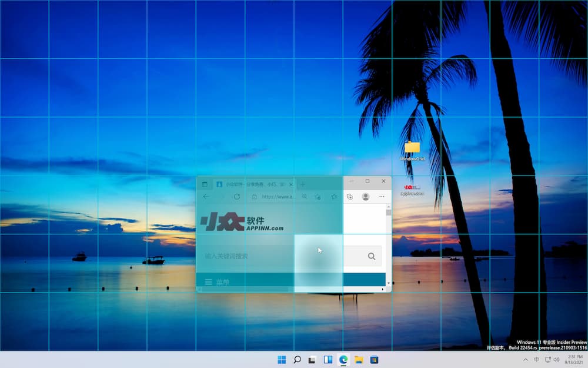
Task: Select Microsoft Edge on the taskbar
Action: pos(343,359)
